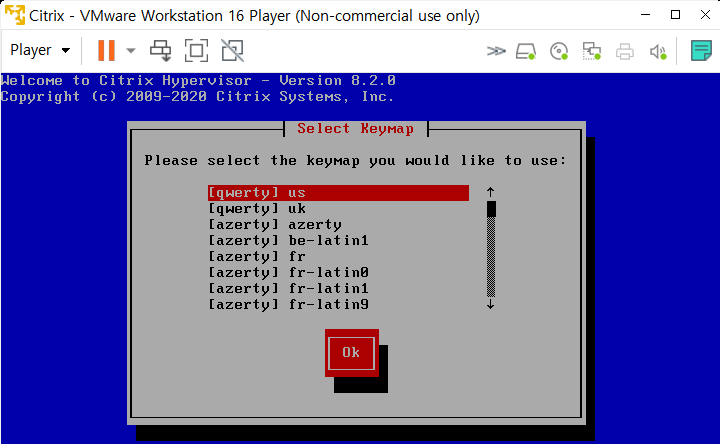Image resolution: width=720 pixels, height=444 pixels.
Task: Open the green message log icon
Action: tap(701, 51)
